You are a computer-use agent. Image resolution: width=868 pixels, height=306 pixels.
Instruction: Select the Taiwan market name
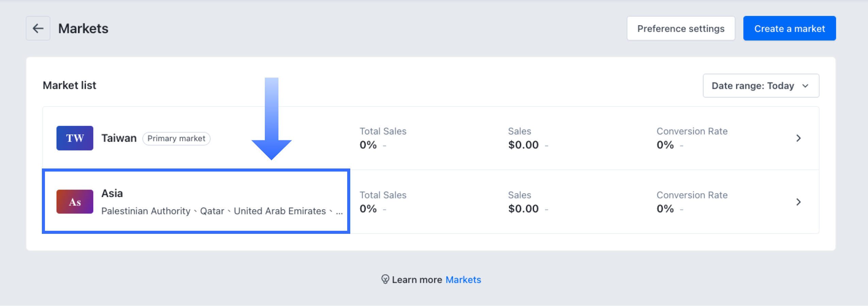(x=119, y=138)
